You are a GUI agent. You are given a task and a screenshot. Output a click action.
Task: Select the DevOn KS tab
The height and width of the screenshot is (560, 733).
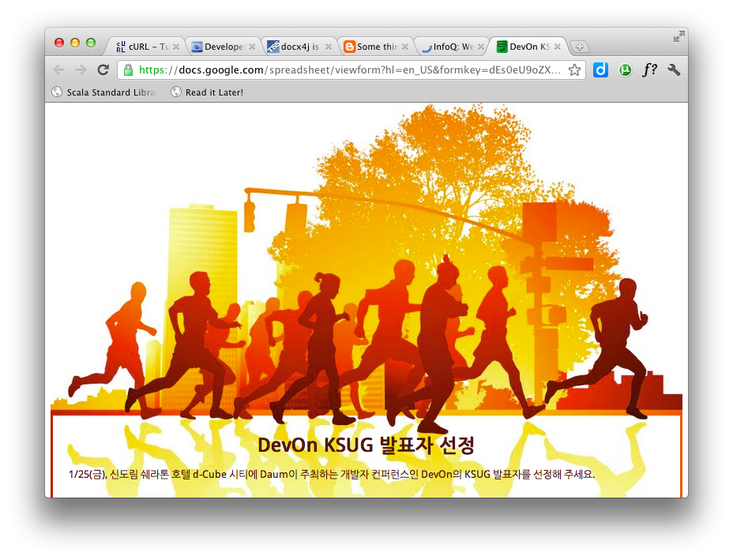528,47
